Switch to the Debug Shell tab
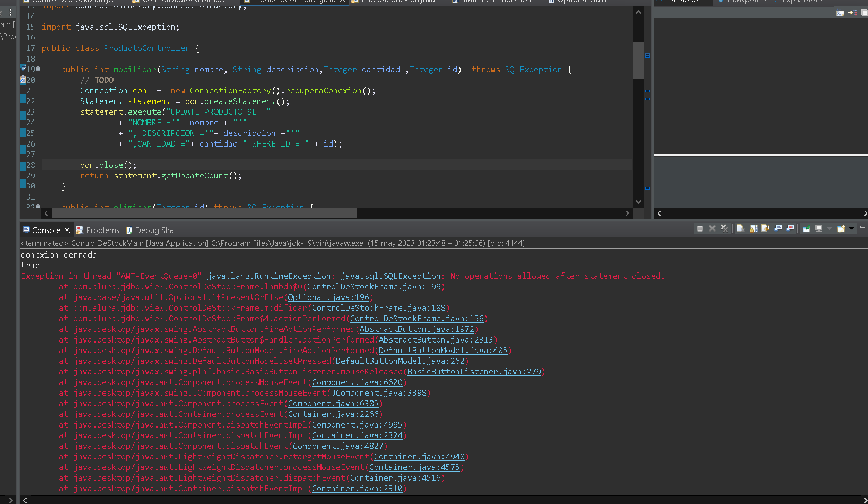 pos(152,230)
